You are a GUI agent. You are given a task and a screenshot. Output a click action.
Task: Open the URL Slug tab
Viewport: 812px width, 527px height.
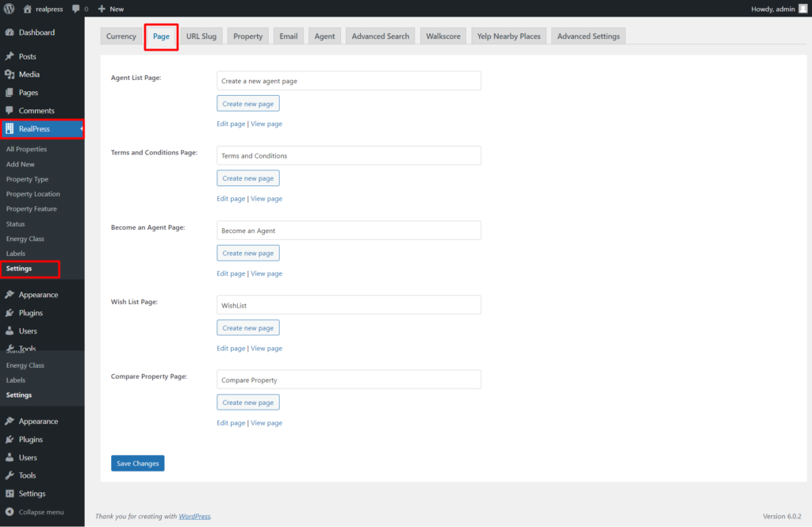click(x=201, y=36)
